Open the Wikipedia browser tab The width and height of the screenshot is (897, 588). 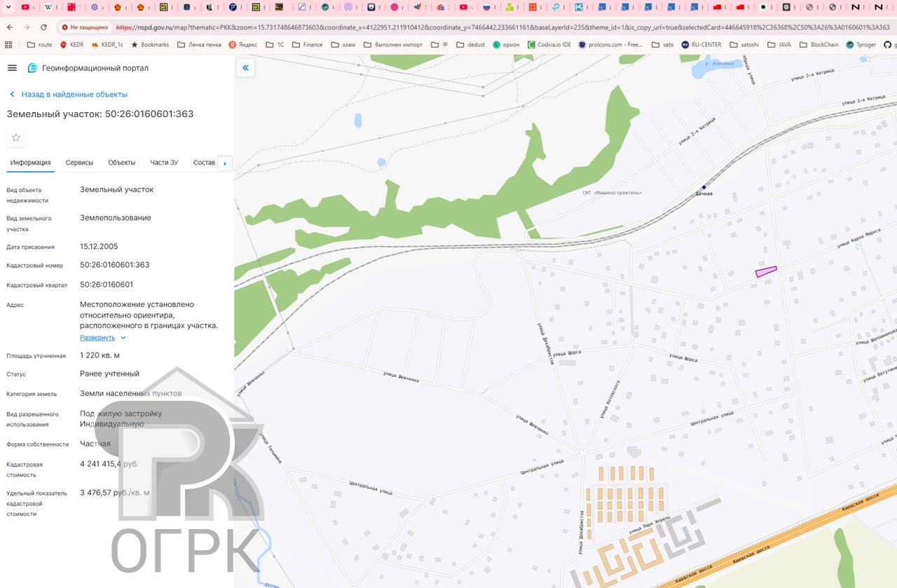(x=48, y=7)
